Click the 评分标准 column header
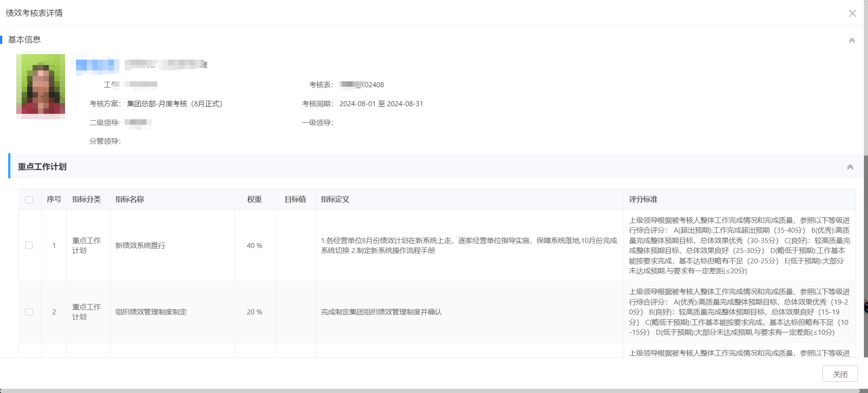Screen dimensions: 868x393 point(643,199)
